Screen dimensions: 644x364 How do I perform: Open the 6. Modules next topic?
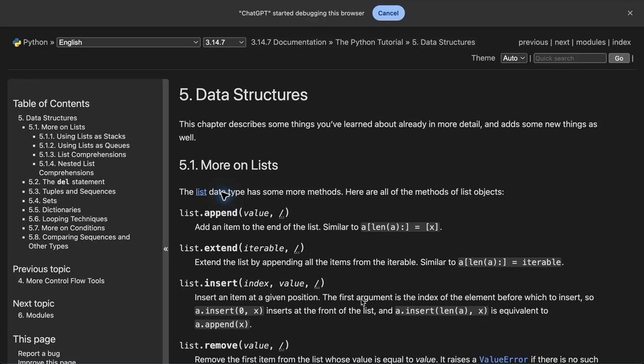[36, 315]
